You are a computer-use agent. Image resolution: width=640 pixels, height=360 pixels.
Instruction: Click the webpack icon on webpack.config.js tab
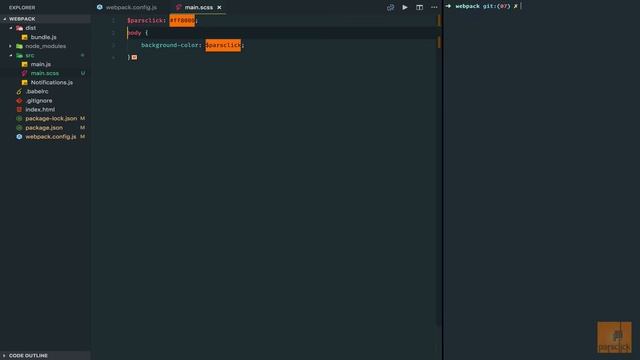point(100,7)
